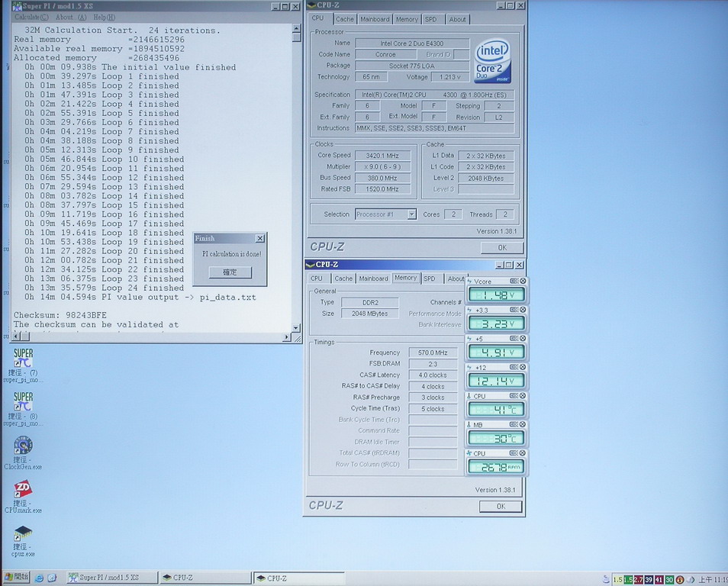The width and height of the screenshot is (728, 586).
Task: Click the Name field showing Intel Core 2 Duo E4300
Action: click(x=412, y=43)
